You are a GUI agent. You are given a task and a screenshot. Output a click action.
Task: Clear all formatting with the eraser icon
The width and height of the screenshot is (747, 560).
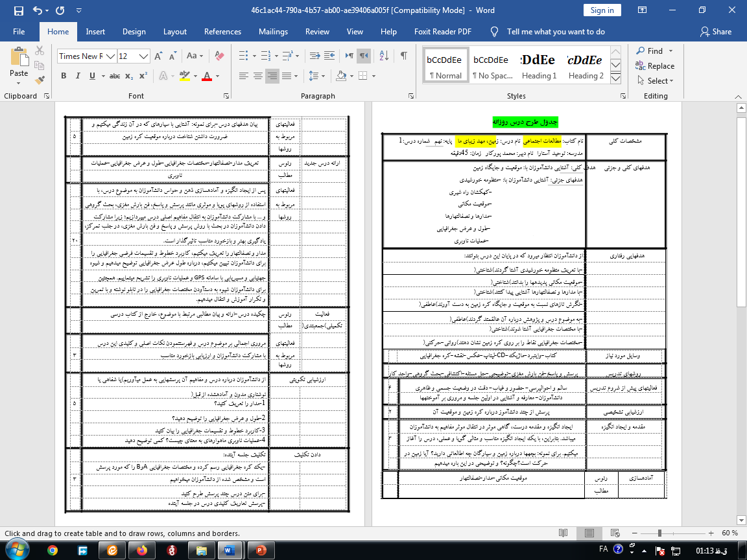pos(219,56)
